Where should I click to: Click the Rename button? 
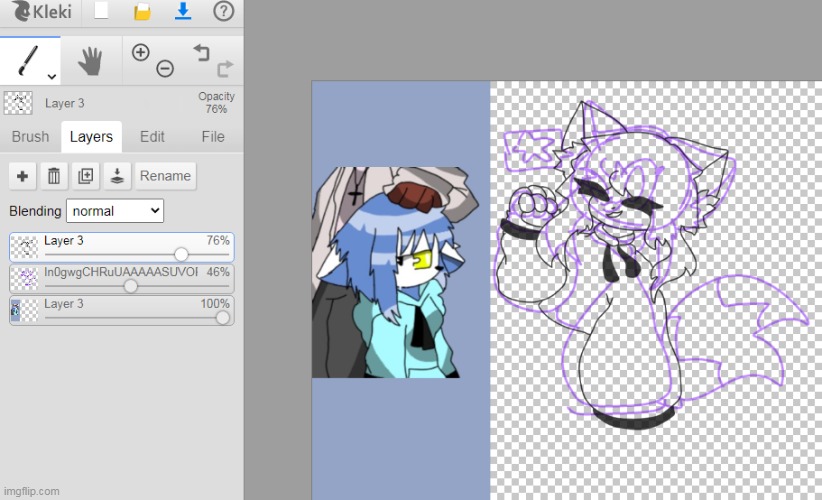coord(165,176)
